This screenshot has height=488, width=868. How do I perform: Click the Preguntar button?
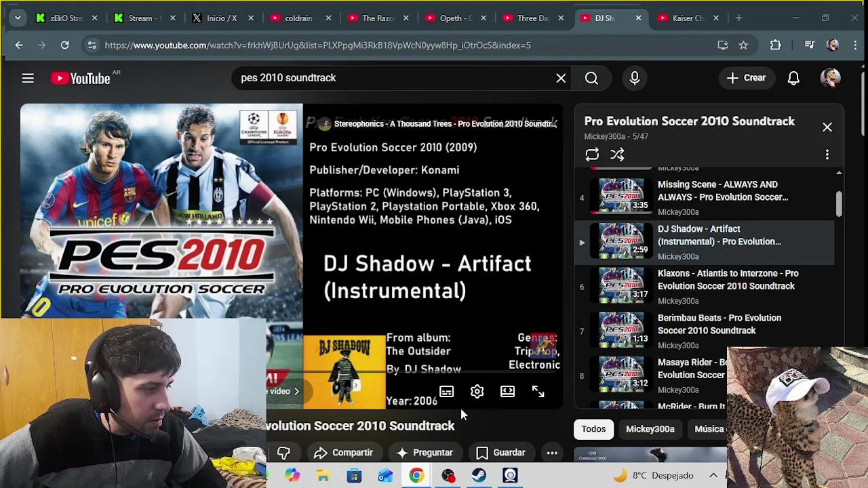[425, 453]
